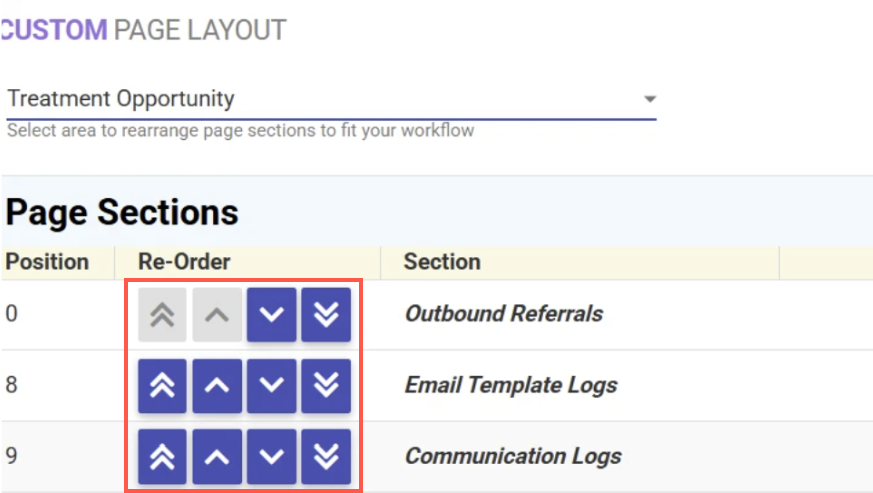Select the Communication Logs section name

[x=512, y=456]
